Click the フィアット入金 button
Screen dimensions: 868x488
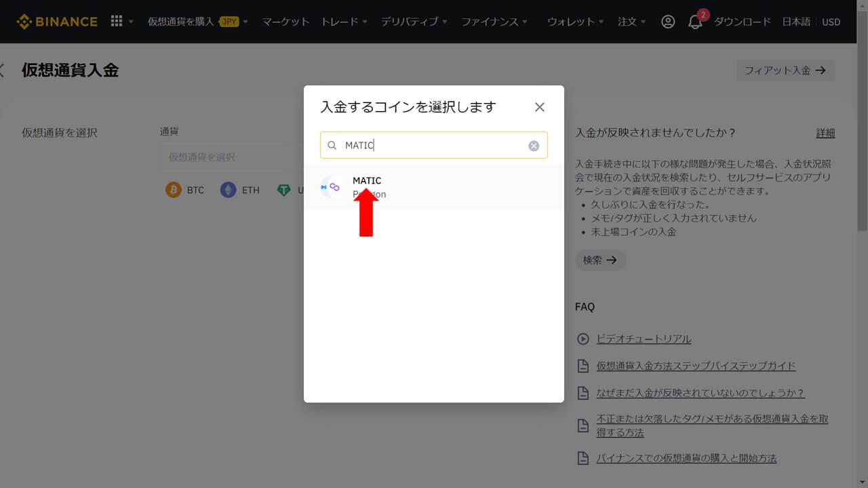[786, 70]
